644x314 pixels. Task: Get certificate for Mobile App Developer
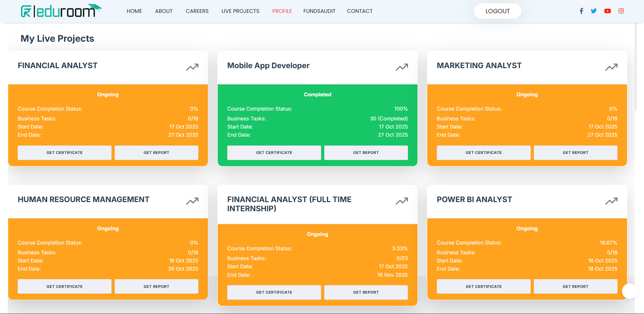point(274,153)
